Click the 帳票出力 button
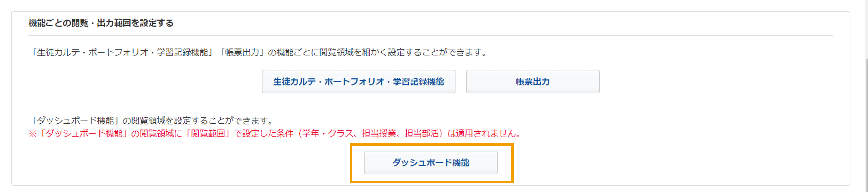The image size is (868, 192). (x=533, y=81)
